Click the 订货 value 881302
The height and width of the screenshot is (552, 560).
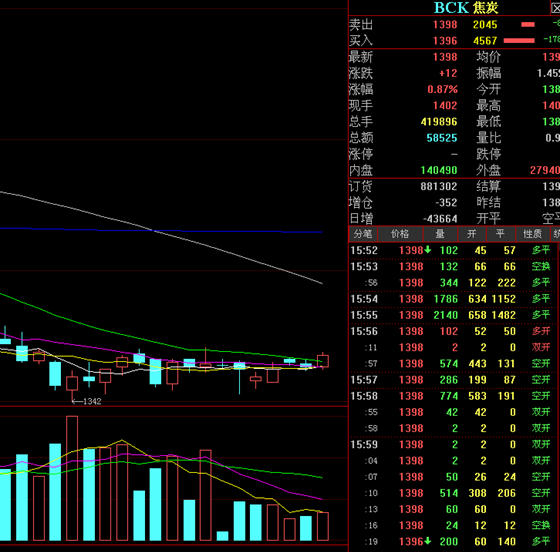439,186
